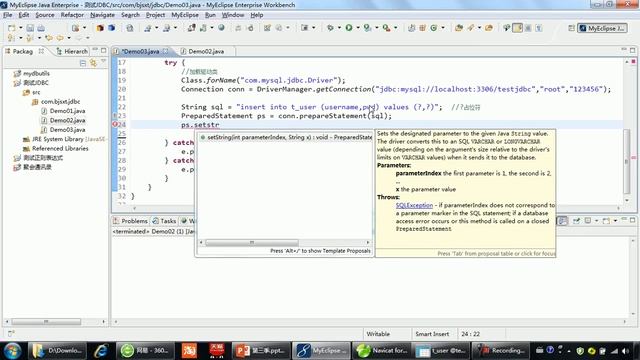Viewport: 640px width, 360px height.
Task: Toggle Mark Occurrences highlighted toolbar button
Action: pyautogui.click(x=518, y=28)
